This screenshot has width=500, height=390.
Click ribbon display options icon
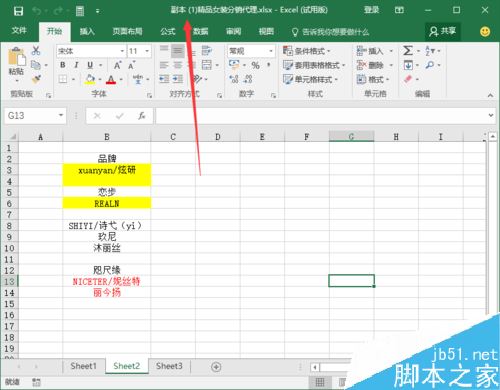pos(399,10)
